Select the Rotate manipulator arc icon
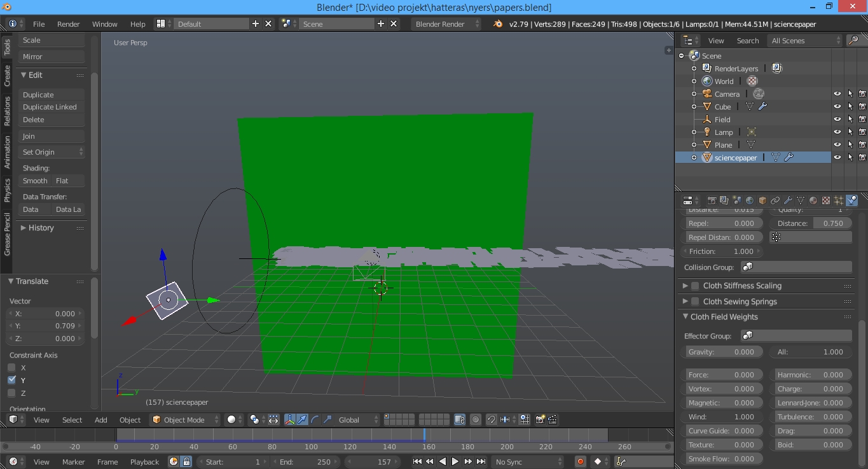The width and height of the screenshot is (868, 469). point(315,419)
